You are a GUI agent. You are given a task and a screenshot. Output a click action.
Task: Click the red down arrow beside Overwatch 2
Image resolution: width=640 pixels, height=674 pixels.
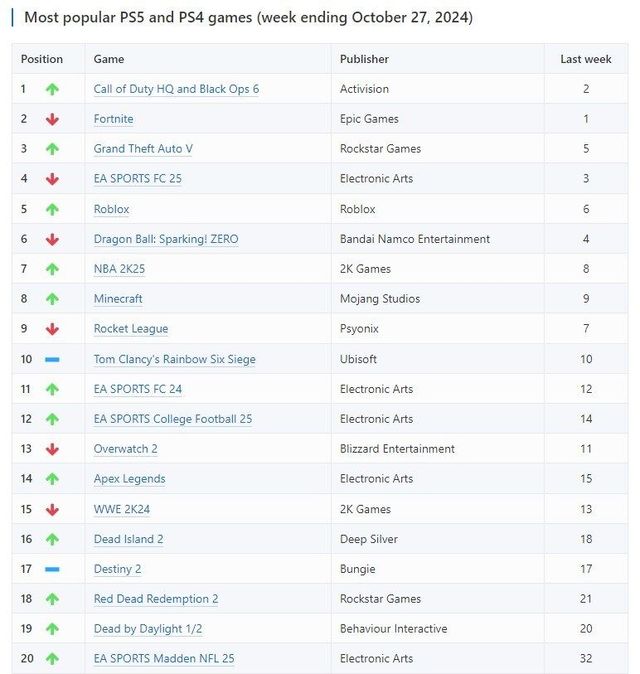(52, 449)
